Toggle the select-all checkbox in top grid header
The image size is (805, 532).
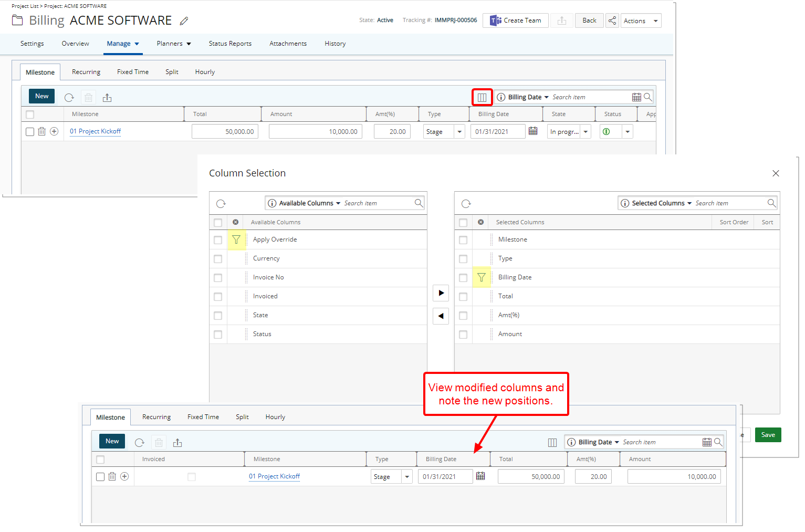(30, 114)
